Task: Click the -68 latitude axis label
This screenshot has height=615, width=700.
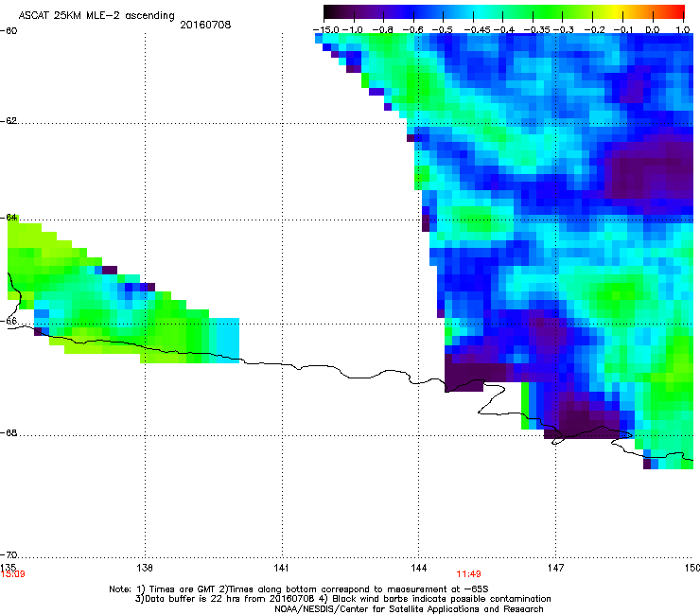Action: [x=9, y=432]
